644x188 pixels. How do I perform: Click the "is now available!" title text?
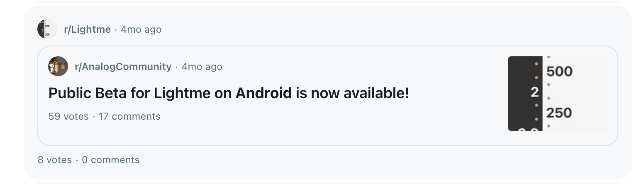pos(352,93)
